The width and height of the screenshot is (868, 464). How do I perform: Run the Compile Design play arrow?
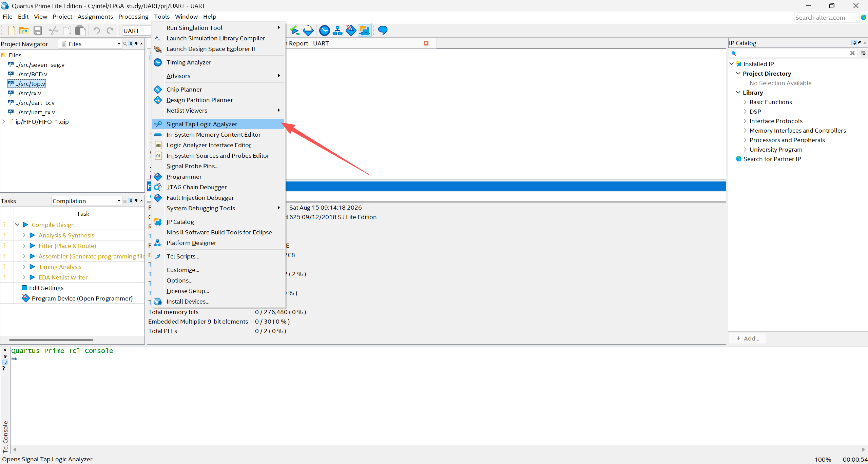click(x=25, y=225)
